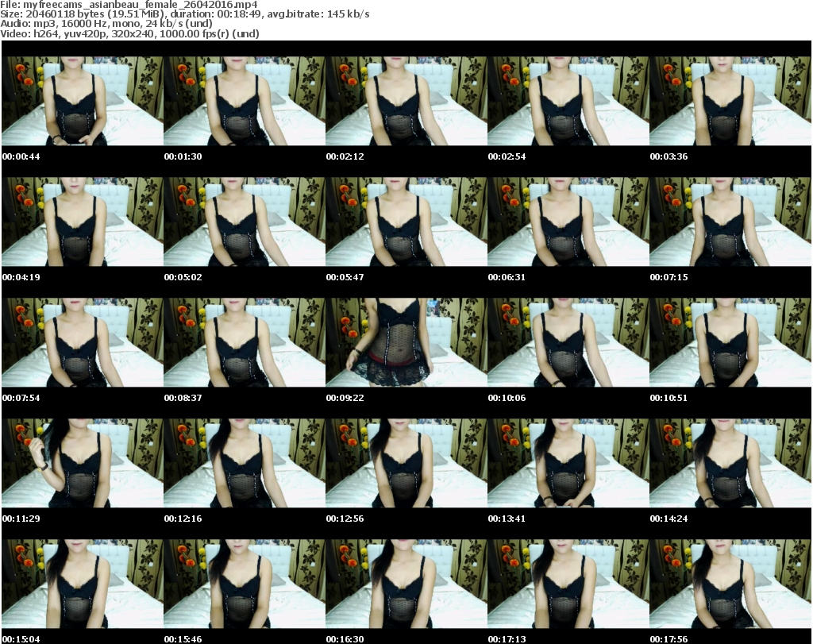Click the timestamp text 00:07:54
Image resolution: width=813 pixels, height=644 pixels.
point(21,398)
